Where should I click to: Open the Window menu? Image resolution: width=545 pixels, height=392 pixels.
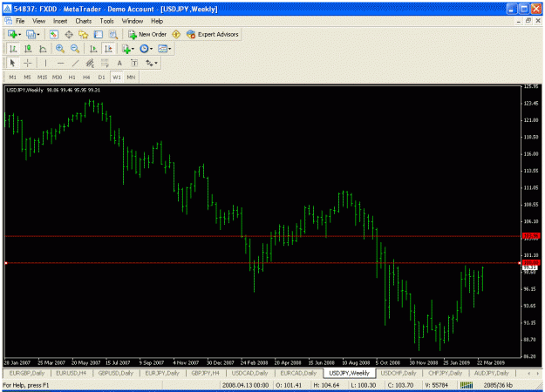click(x=133, y=21)
